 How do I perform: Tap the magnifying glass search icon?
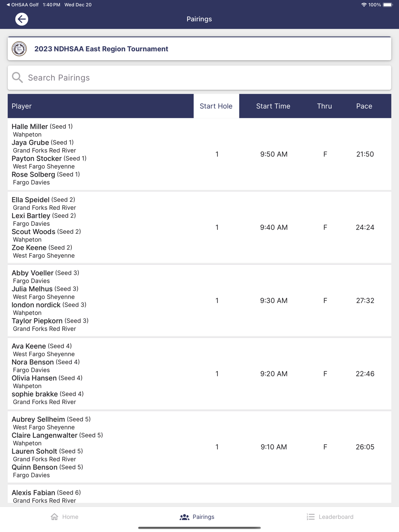18,78
